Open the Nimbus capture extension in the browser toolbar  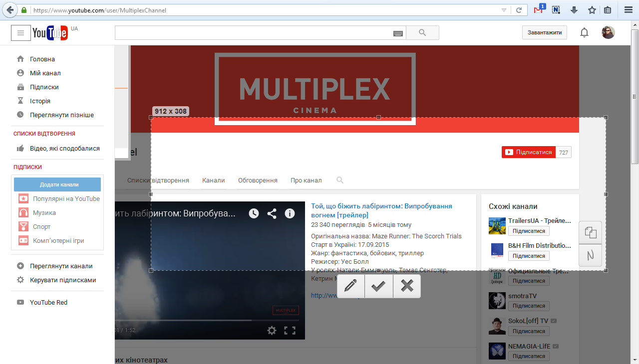point(556,10)
